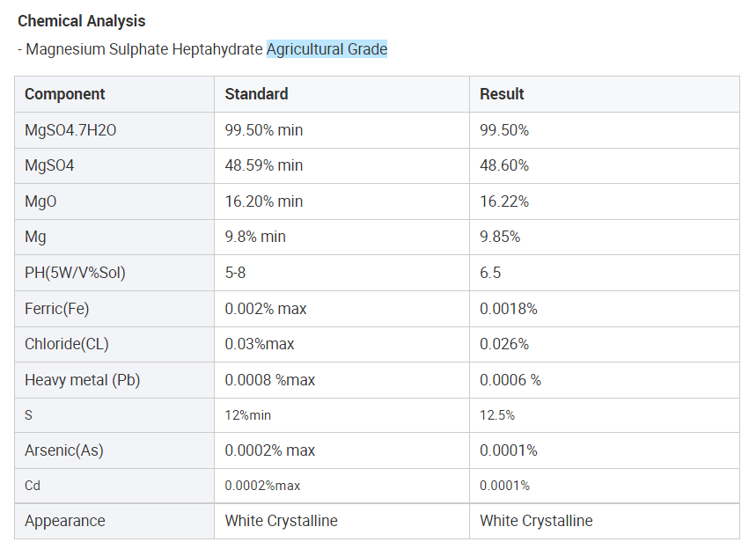
Task: Click the pH result value "6.5"
Action: (490, 273)
